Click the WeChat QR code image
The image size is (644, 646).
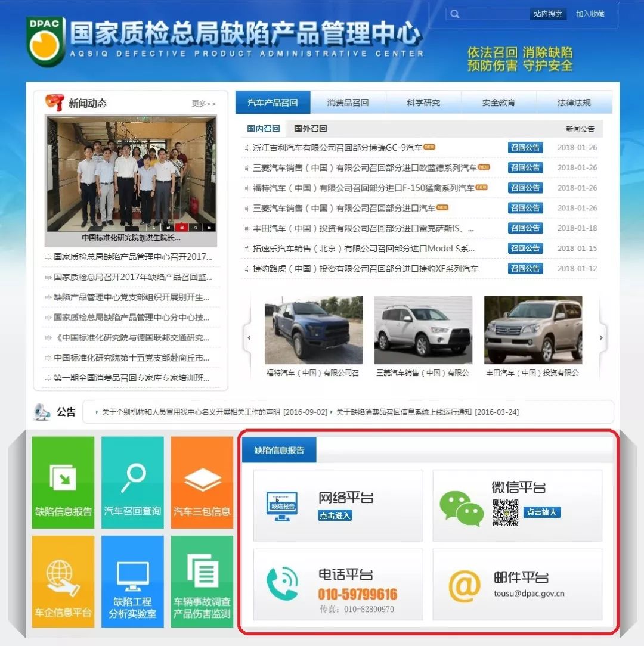506,513
